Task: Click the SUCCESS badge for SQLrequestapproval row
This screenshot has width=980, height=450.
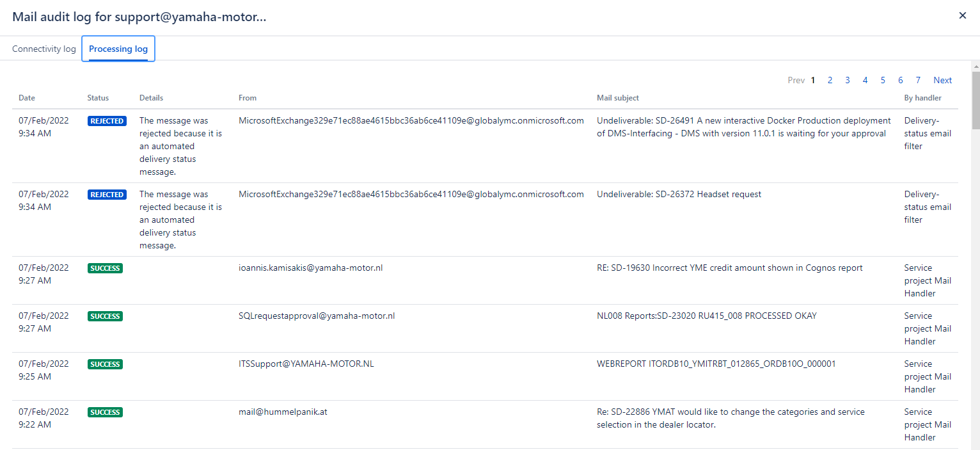Action: [105, 316]
